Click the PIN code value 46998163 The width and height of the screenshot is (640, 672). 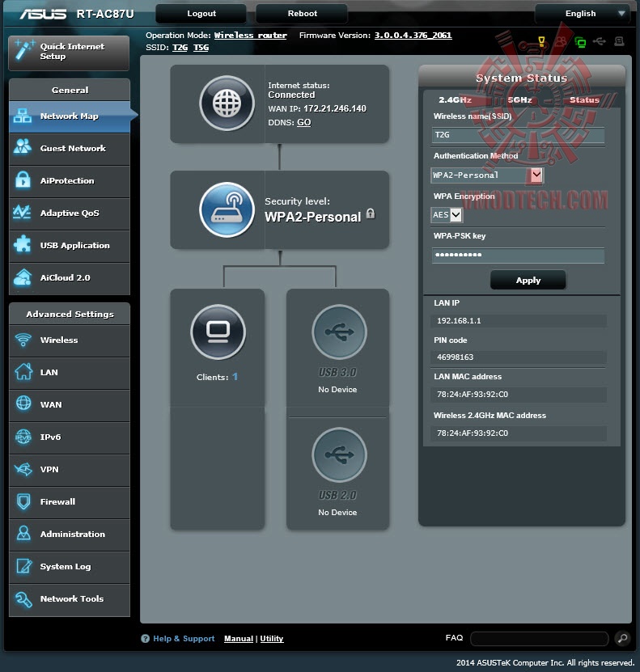455,357
